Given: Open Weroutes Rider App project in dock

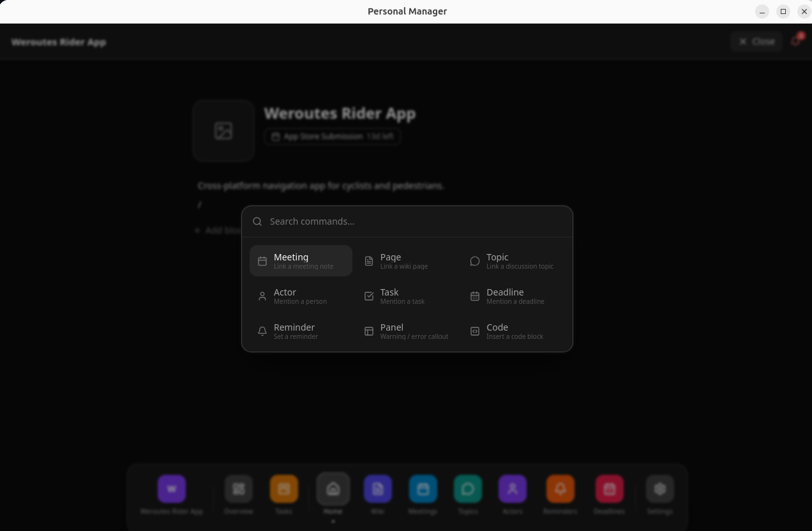Looking at the screenshot, I should (x=171, y=489).
